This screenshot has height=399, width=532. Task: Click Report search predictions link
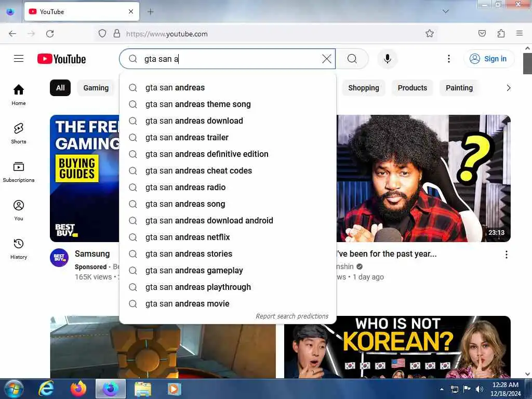292,316
